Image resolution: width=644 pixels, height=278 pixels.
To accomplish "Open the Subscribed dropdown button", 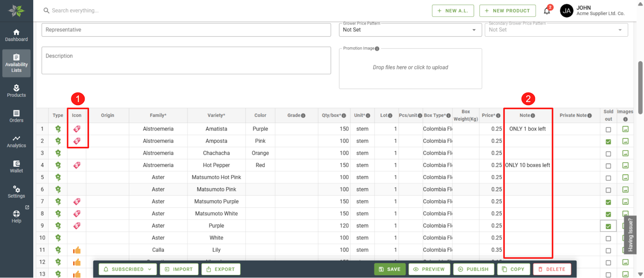I will pos(128,269).
